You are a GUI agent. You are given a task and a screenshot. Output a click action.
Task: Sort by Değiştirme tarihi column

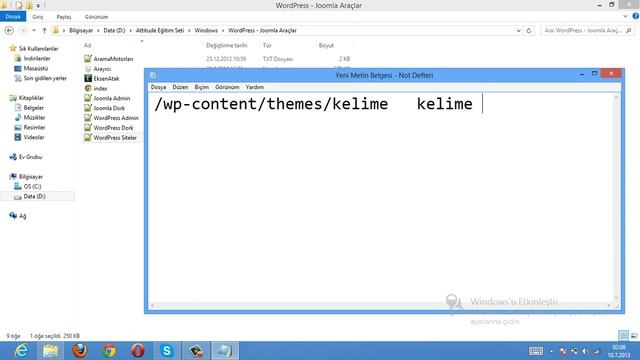[x=227, y=45]
